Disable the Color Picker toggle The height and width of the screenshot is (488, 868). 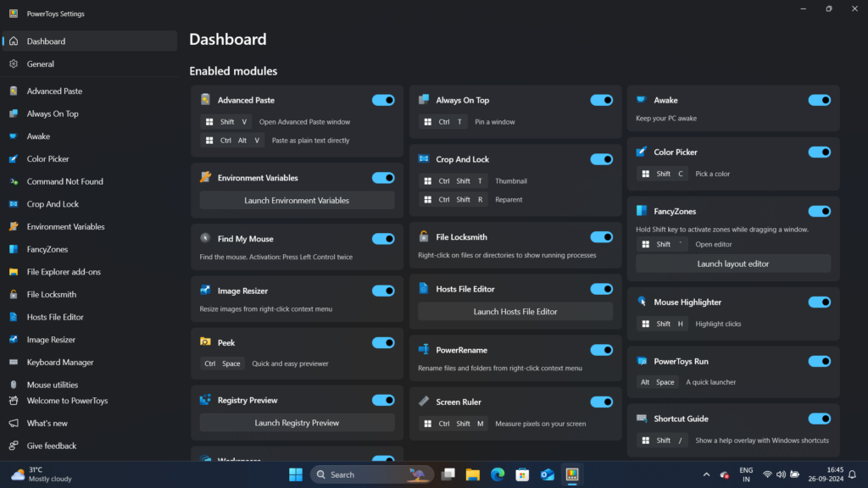tap(820, 152)
